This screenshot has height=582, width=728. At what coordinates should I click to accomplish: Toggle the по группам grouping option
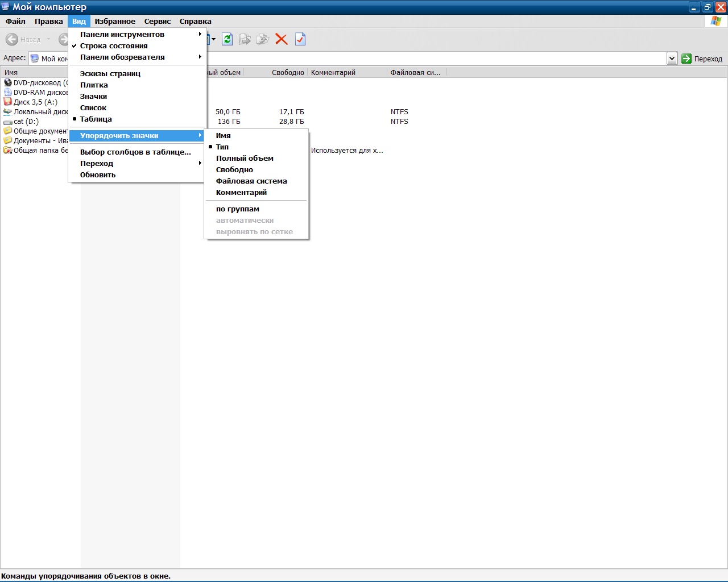click(257, 209)
